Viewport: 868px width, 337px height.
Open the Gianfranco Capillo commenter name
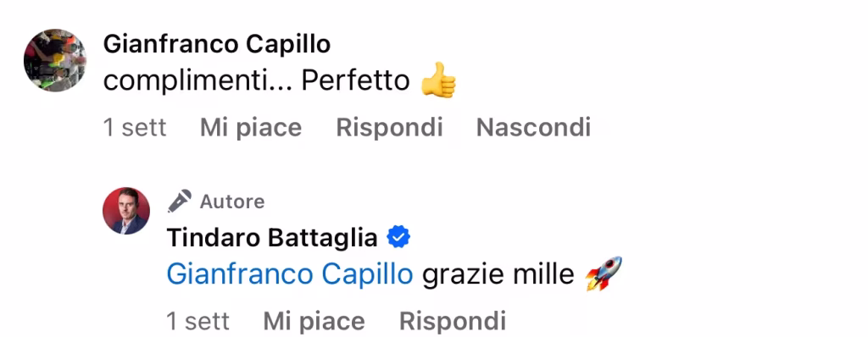pyautogui.click(x=217, y=45)
